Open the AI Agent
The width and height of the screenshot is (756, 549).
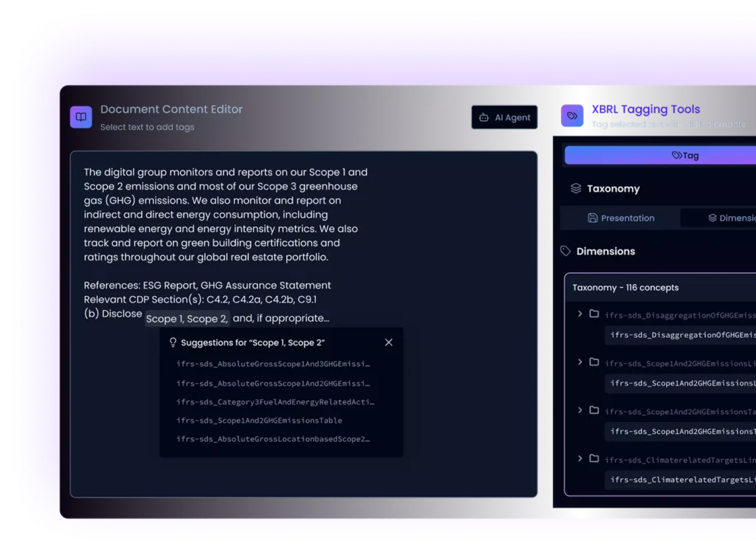point(504,117)
